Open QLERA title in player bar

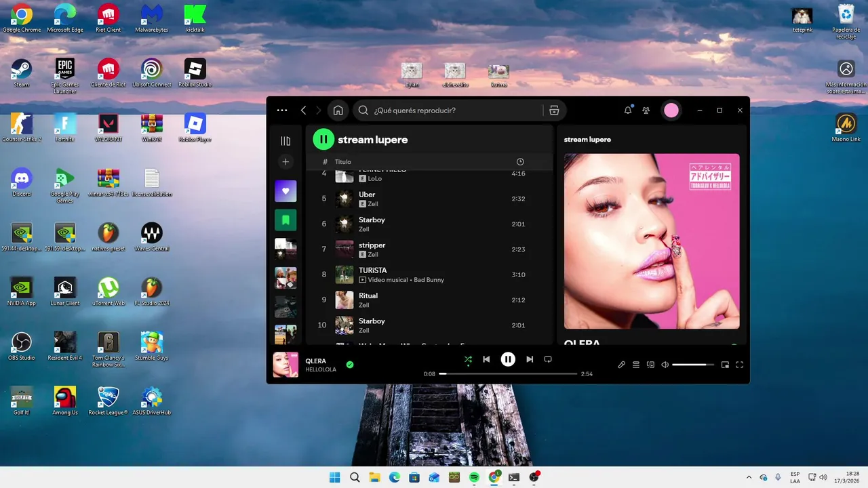point(316,361)
